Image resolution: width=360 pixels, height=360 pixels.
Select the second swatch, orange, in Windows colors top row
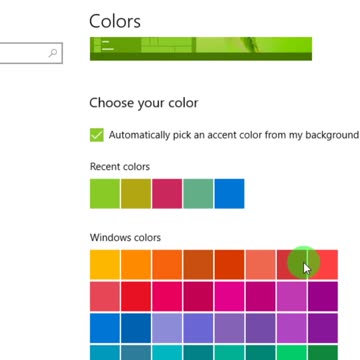(136, 265)
